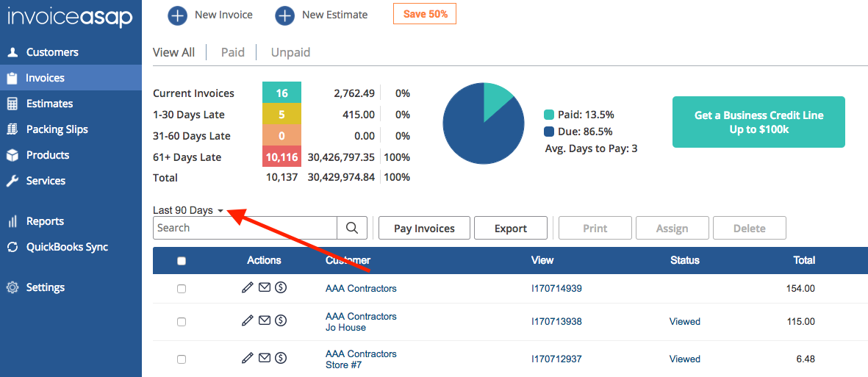Click dollar payment icon for Store #7 invoice
The height and width of the screenshot is (377, 868).
[281, 359]
